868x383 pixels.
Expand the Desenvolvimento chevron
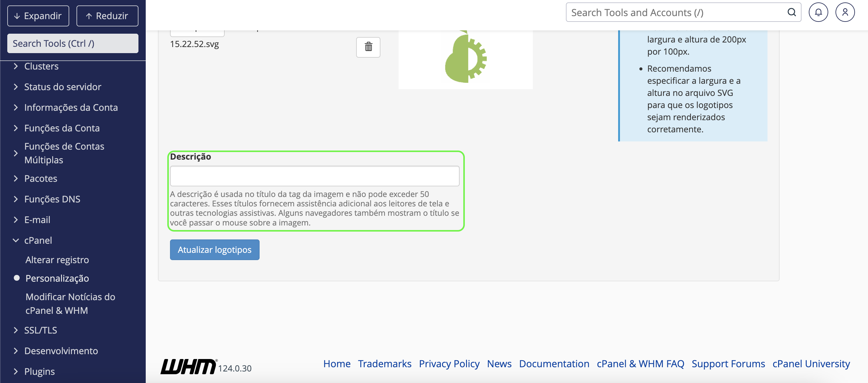15,351
